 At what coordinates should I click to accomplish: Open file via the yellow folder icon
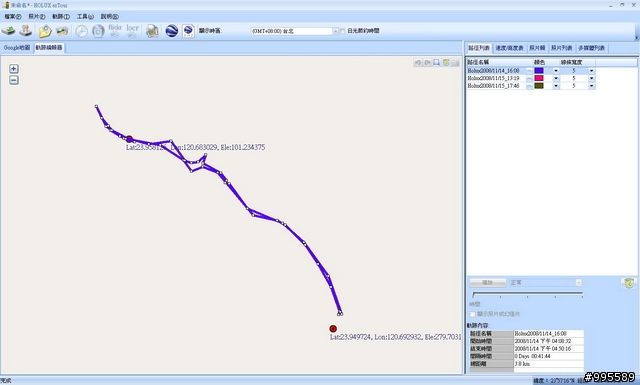pyautogui.click(x=45, y=31)
